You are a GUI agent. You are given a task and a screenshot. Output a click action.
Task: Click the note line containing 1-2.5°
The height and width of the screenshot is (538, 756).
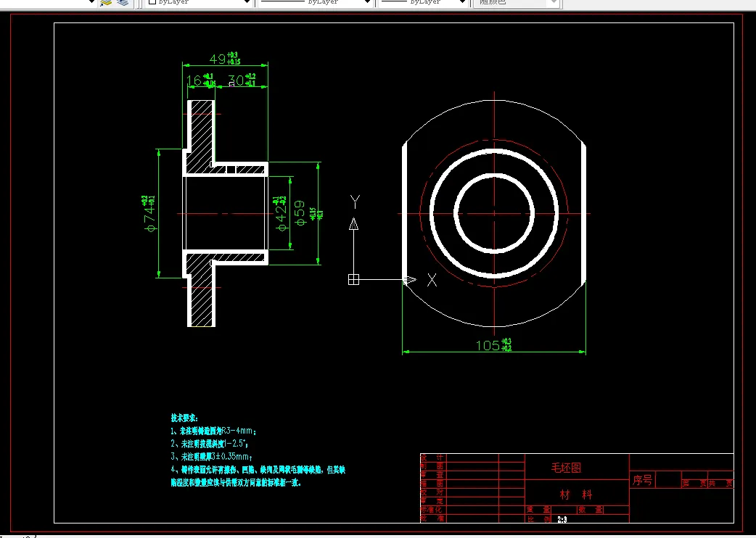(x=209, y=444)
